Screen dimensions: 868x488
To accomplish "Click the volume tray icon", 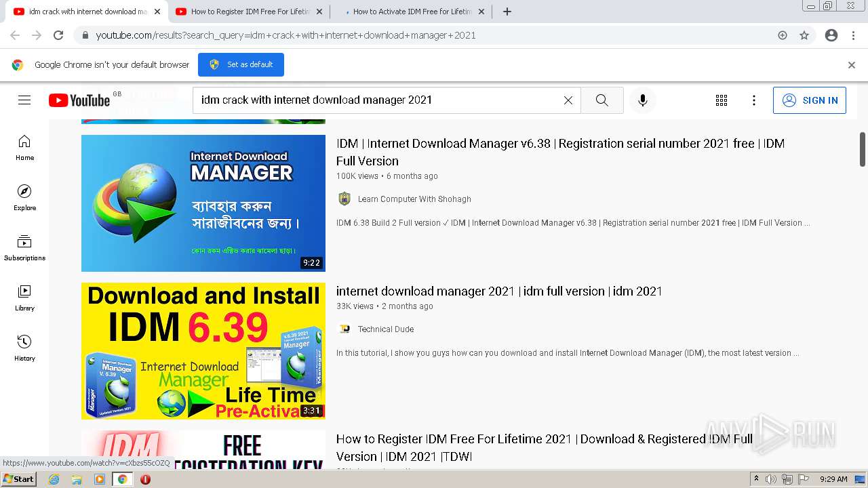I will coord(771,479).
